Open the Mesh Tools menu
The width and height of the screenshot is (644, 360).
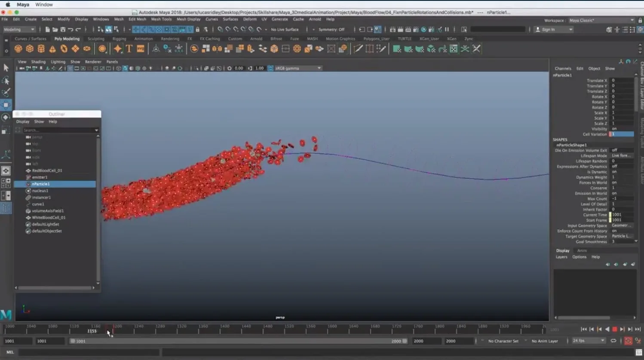click(161, 19)
